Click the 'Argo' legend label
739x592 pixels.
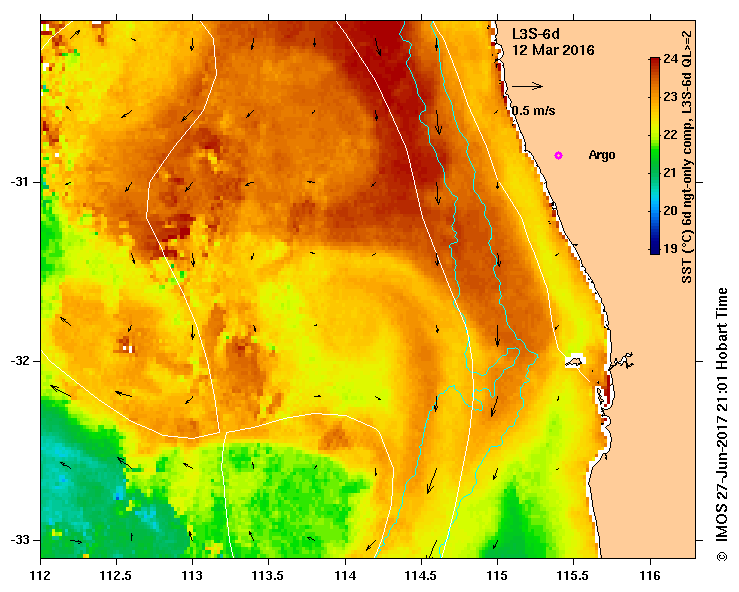[602, 155]
